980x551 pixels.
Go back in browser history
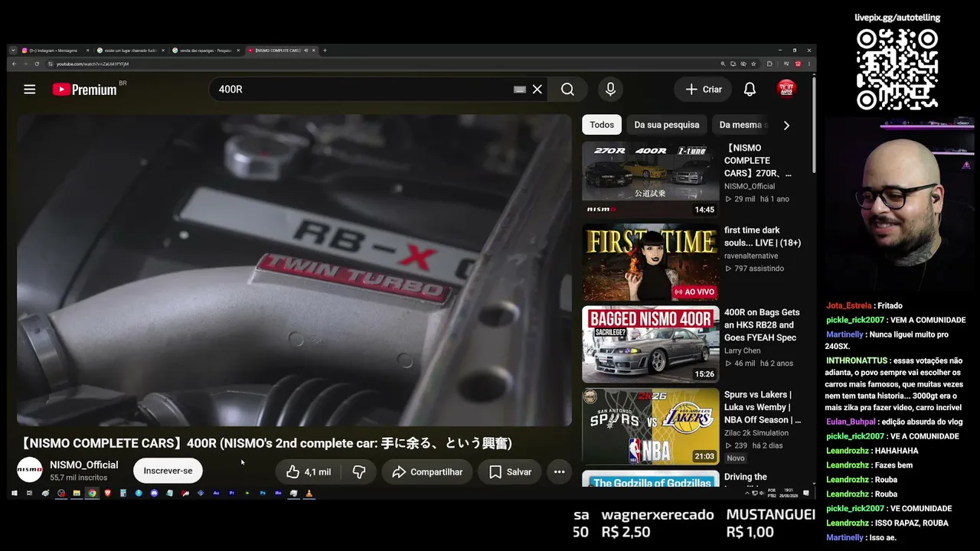[x=14, y=64]
